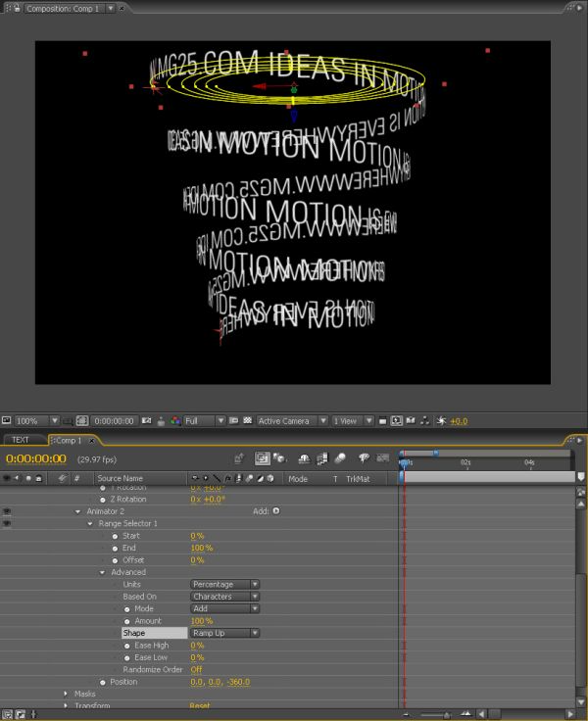Open the 1 View layout dropdown
This screenshot has height=721, width=588.
tap(353, 420)
